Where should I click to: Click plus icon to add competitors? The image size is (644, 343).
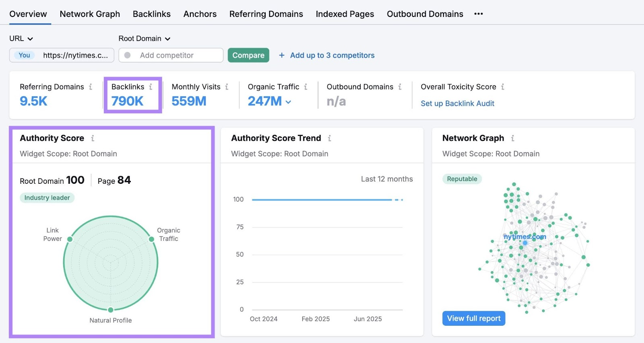282,55
